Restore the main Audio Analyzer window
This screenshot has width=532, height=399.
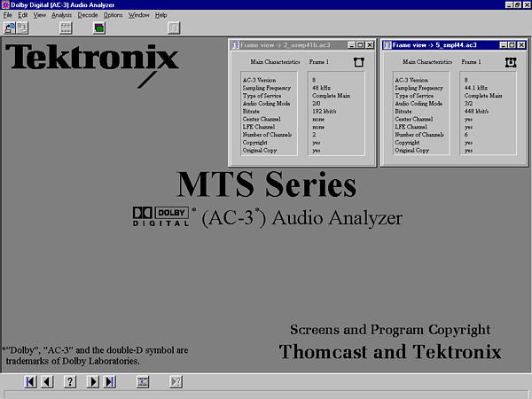click(x=518, y=4)
